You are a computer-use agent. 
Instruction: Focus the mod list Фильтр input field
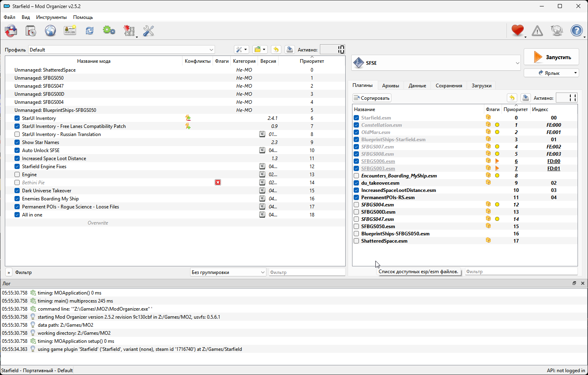307,272
